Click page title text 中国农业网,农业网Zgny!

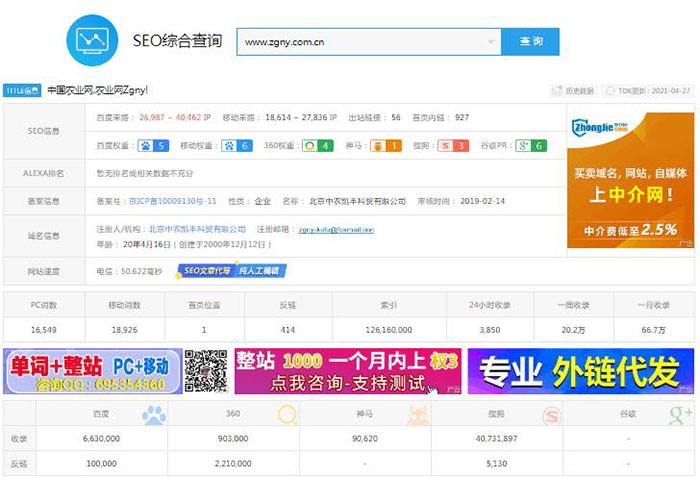97,90
